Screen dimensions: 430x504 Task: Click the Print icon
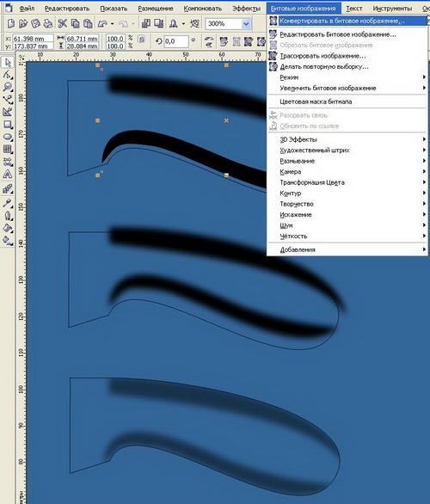pyautogui.click(x=48, y=23)
